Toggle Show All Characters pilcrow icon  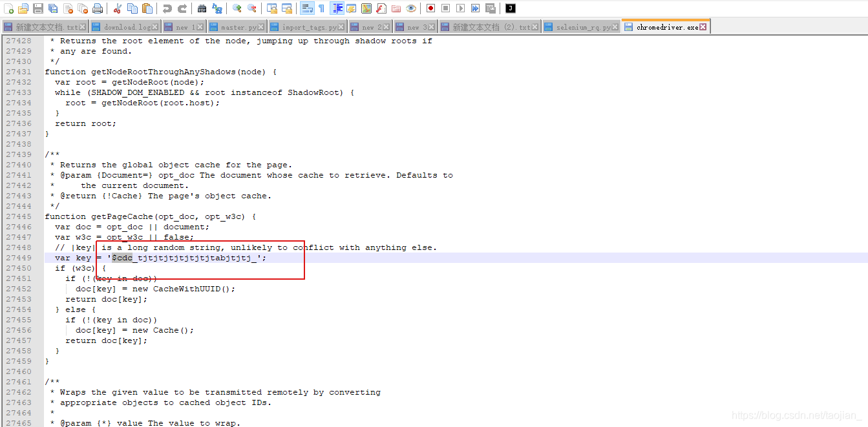click(322, 8)
